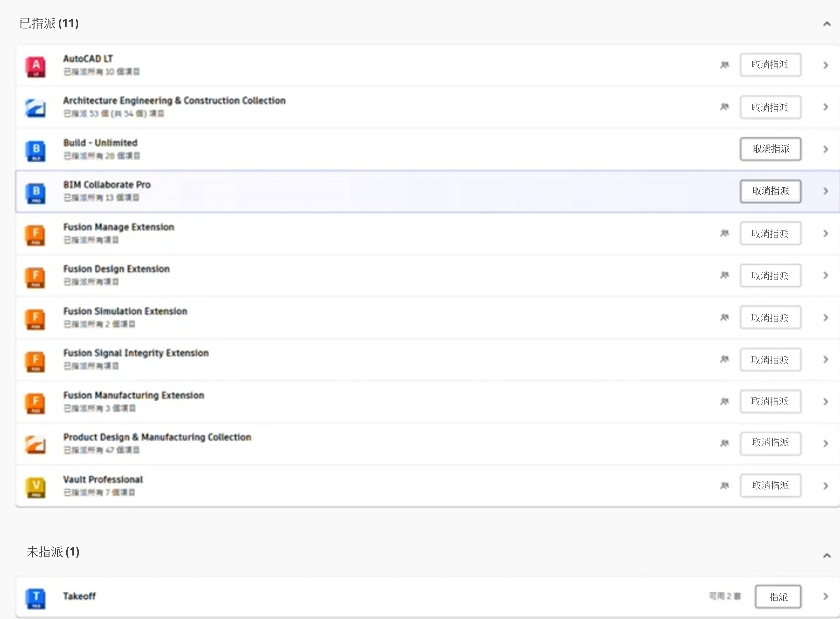Image resolution: width=840 pixels, height=619 pixels.
Task: Expand the Product Design & Manufacturing Collection chevron
Action: pos(826,444)
